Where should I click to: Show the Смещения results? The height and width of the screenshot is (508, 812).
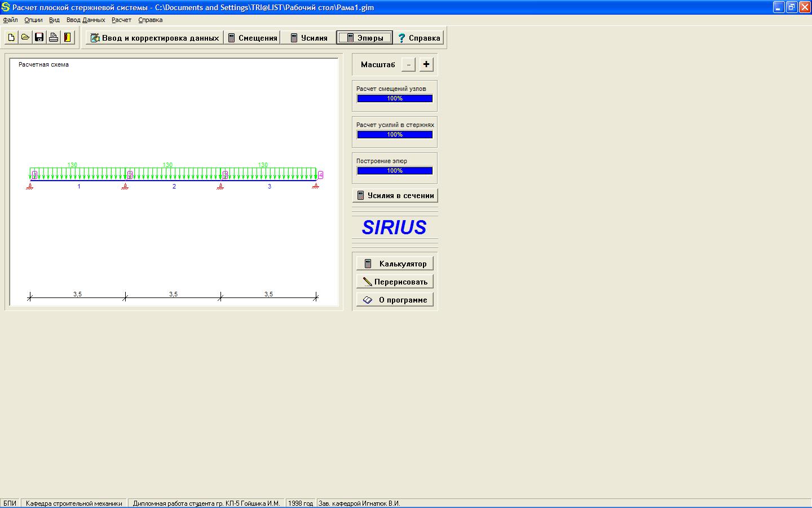[252, 38]
